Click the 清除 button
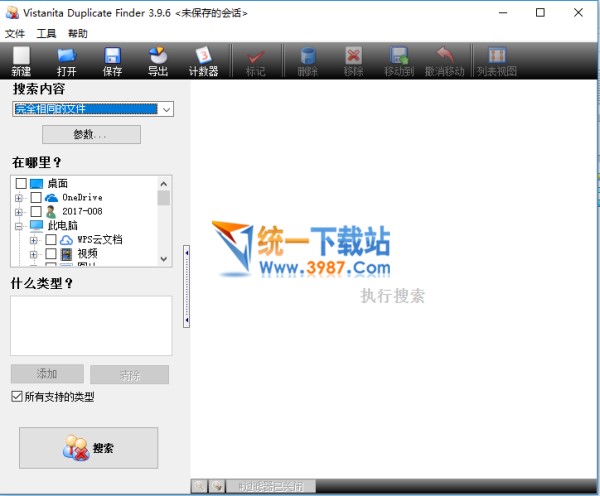 pyautogui.click(x=129, y=374)
